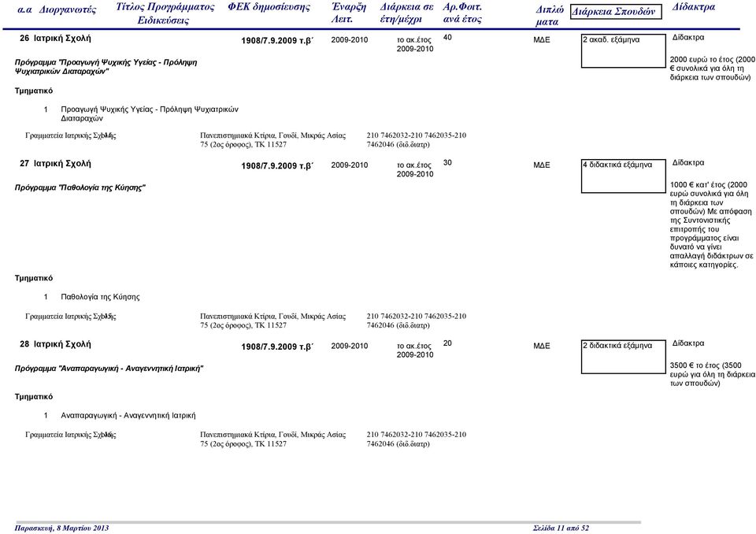Click 'το ακ.έτος 2009-2010' in entry 28
Screen dimensions: 756x534
415,350
